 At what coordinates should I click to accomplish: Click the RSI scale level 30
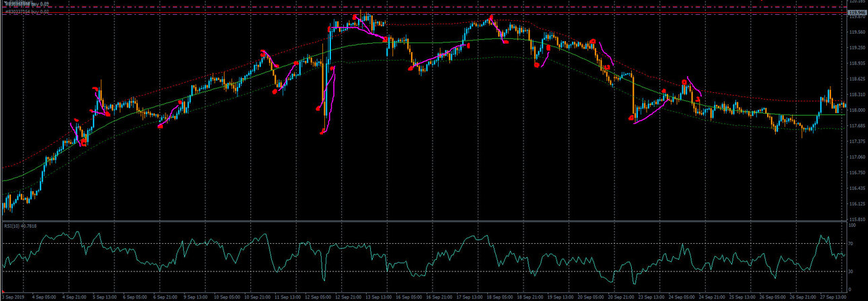(852, 271)
